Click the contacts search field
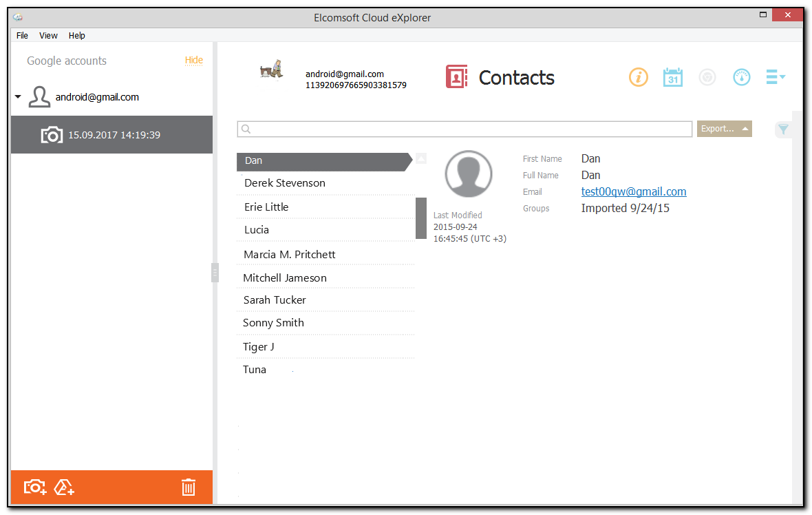 [464, 129]
